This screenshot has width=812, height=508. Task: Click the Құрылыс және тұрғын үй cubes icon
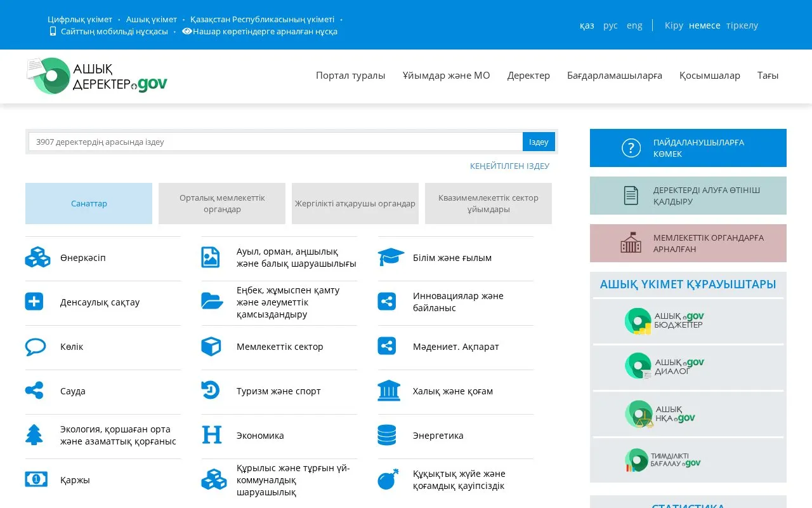click(x=214, y=479)
